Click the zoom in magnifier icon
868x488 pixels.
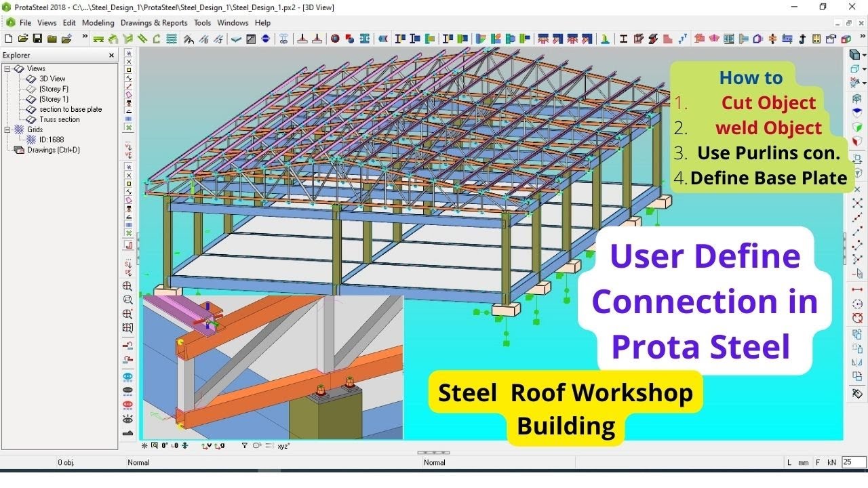[127, 286]
